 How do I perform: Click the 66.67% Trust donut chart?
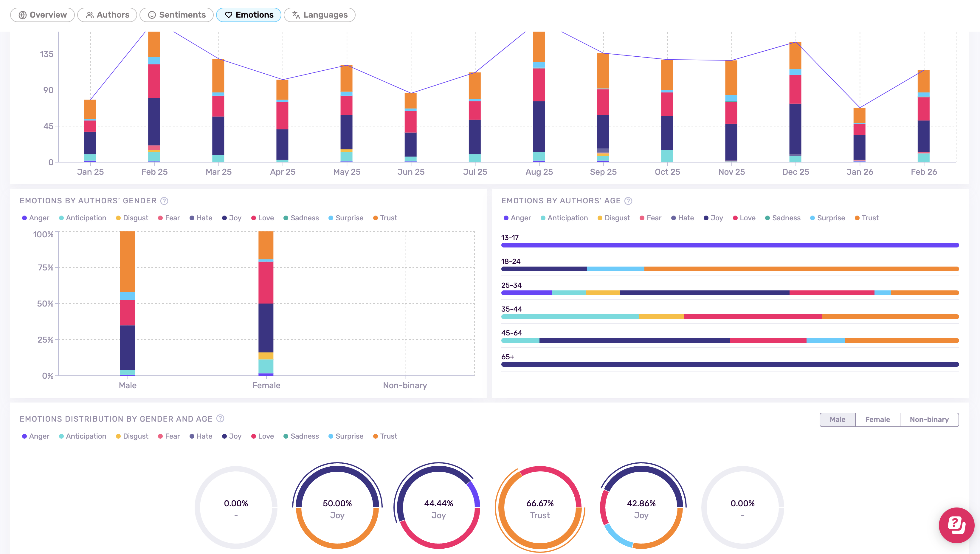(539, 508)
